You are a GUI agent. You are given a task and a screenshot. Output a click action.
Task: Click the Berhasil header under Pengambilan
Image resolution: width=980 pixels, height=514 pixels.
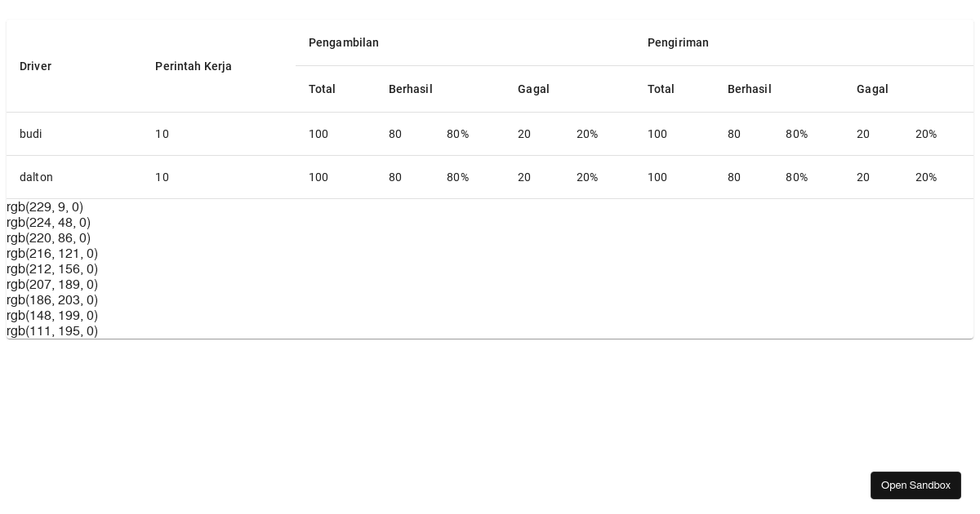[410, 89]
